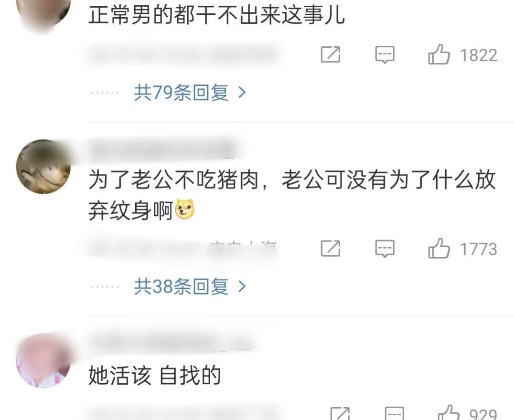Select comment text 正常男的都干不出来这事儿

pyautogui.click(x=216, y=15)
